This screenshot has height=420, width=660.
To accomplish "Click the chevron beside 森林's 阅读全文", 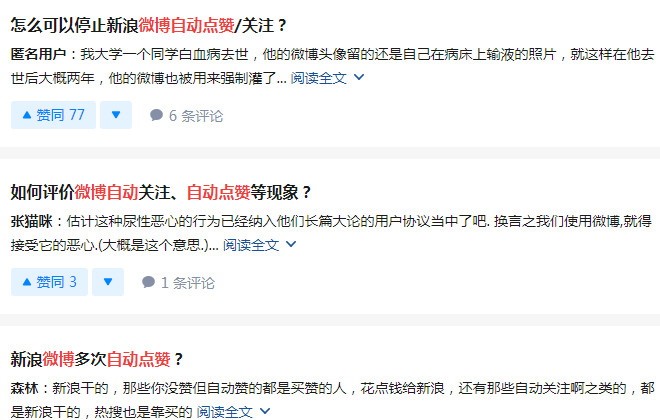I will [265, 411].
